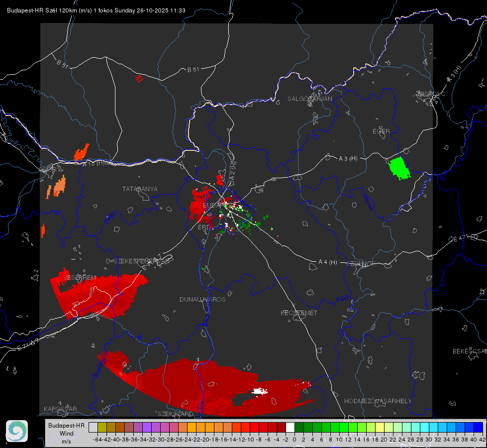
Task: Click the white echo patch inside southern red area
Action: coord(259,391)
